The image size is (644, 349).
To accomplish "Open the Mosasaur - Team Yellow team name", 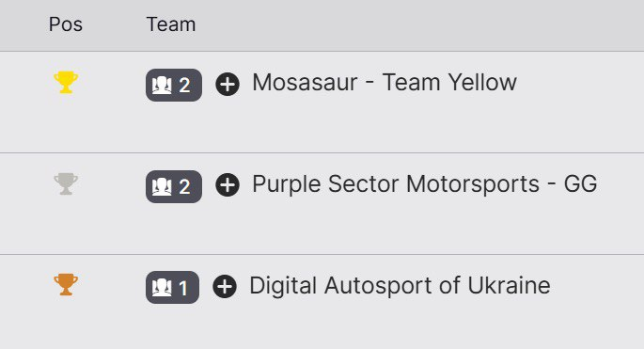I will click(385, 82).
